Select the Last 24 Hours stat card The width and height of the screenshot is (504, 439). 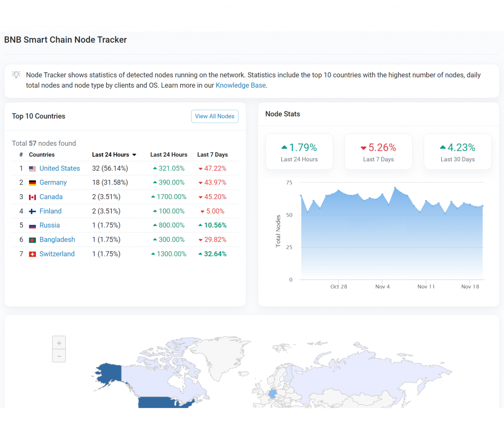299,151
